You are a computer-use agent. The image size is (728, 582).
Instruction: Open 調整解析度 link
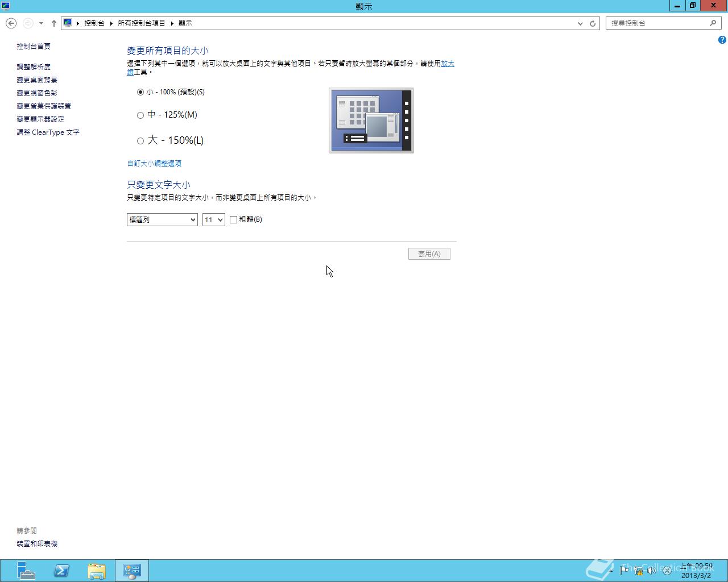coord(34,67)
